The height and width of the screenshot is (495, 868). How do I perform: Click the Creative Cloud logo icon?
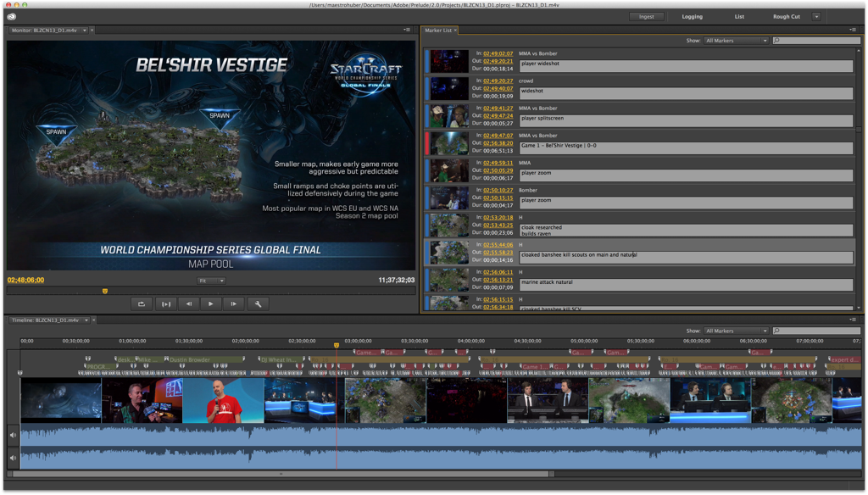click(12, 17)
